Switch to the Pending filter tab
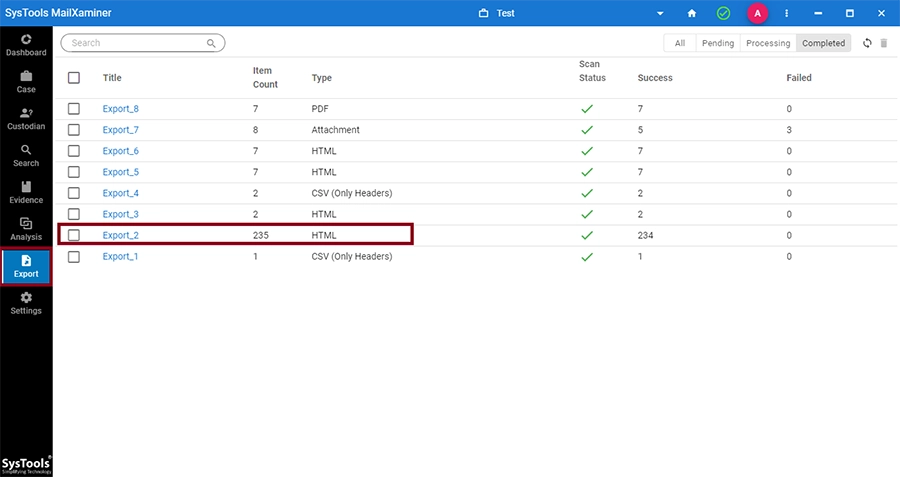 pyautogui.click(x=717, y=43)
